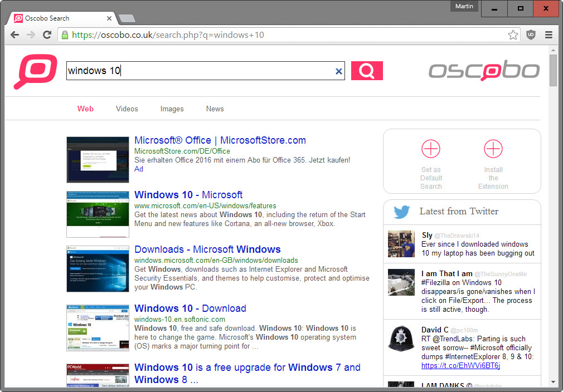
Task: Click the Microsoft Office result thumbnail
Action: 98,160
